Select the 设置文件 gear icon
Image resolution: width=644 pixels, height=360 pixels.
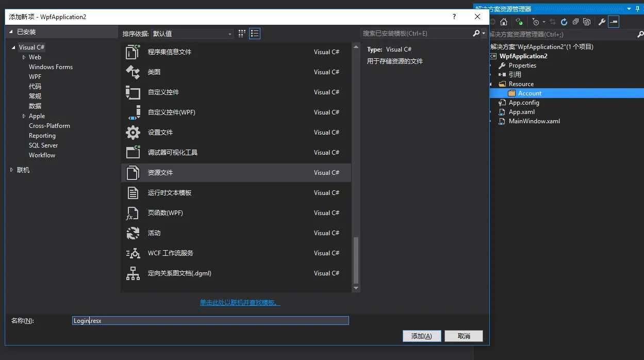pos(133,132)
